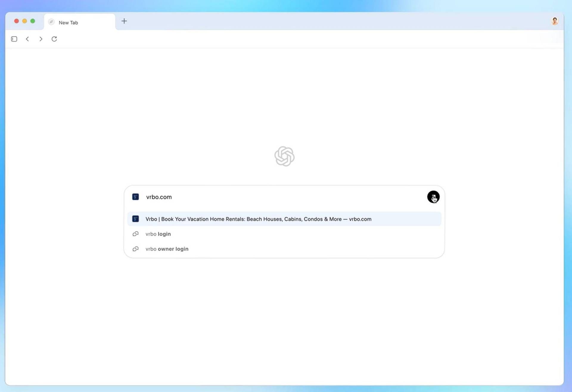Click the reload page icon

pyautogui.click(x=54, y=39)
